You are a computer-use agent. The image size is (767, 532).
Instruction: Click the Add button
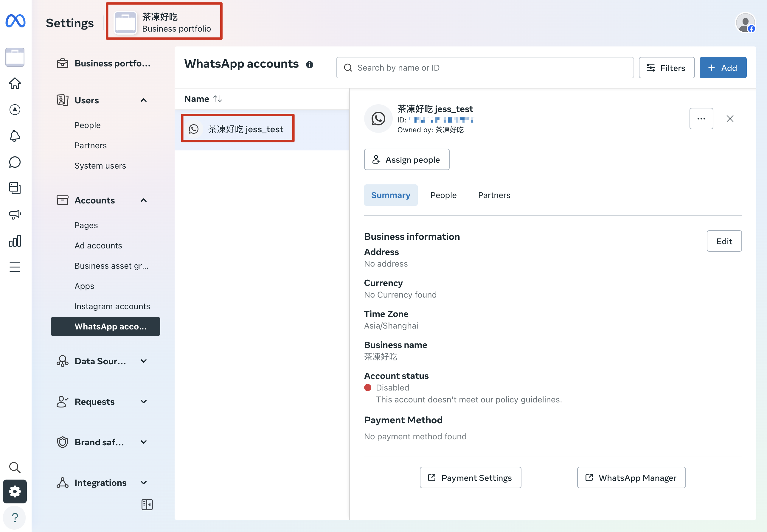coord(723,68)
